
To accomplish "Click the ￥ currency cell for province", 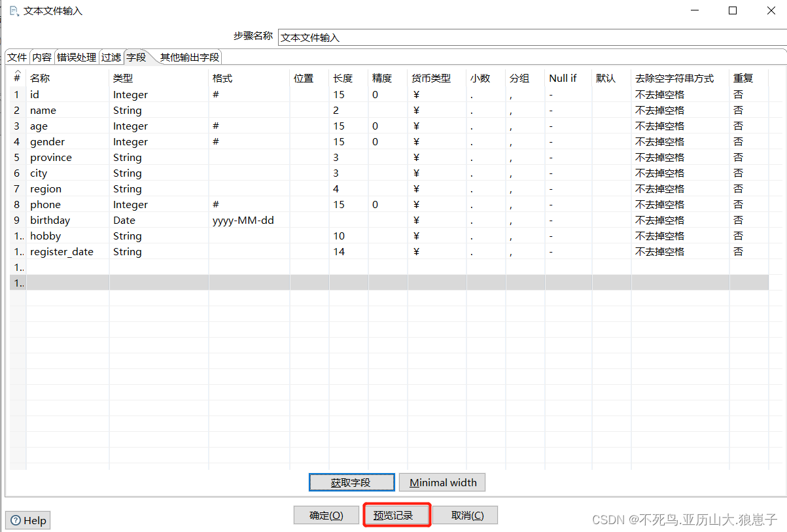I will pyautogui.click(x=437, y=157).
